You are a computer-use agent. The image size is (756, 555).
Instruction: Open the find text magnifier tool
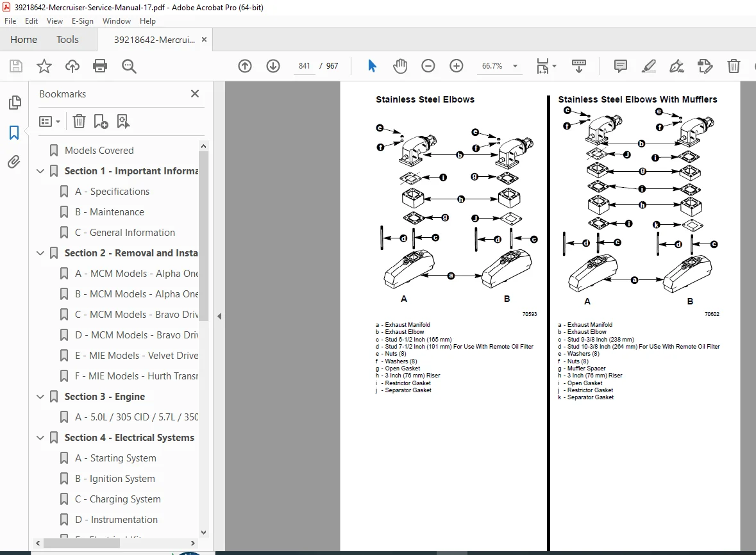129,66
